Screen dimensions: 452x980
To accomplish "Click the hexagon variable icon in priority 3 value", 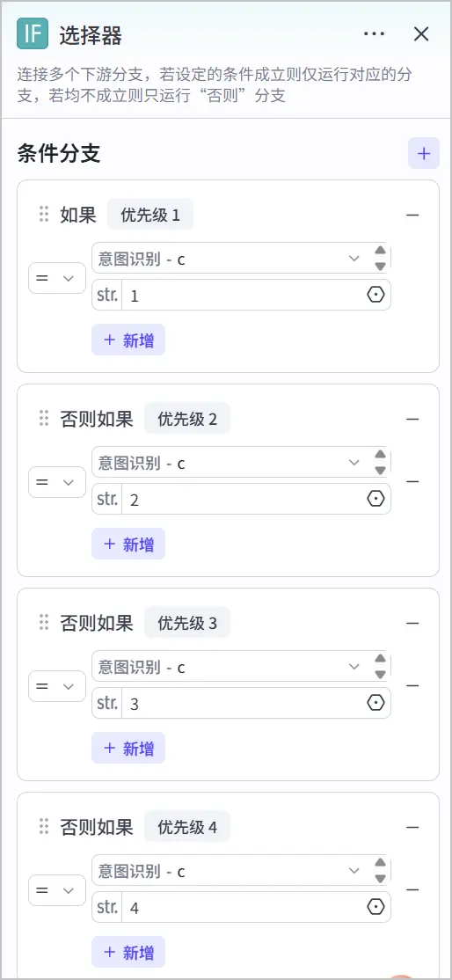I will coord(375,703).
